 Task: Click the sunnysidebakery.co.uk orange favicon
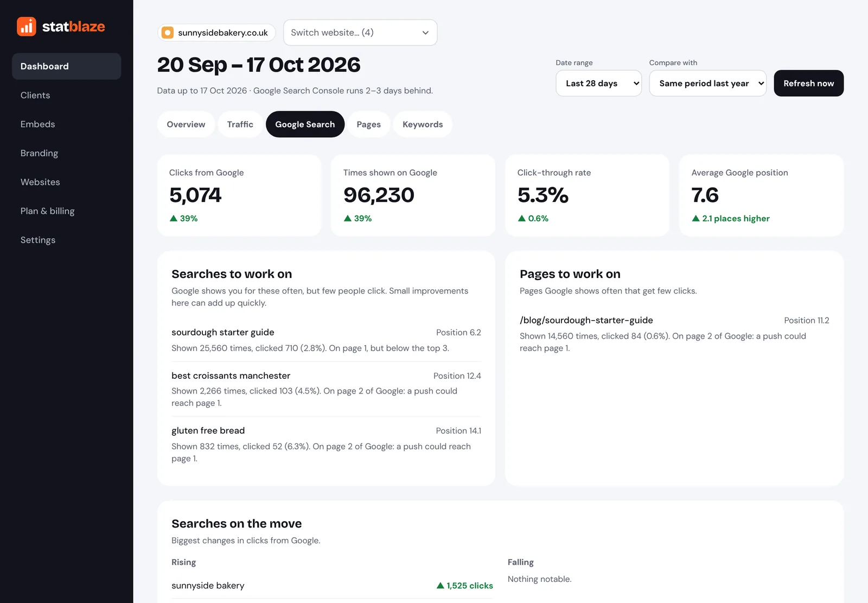(x=168, y=33)
